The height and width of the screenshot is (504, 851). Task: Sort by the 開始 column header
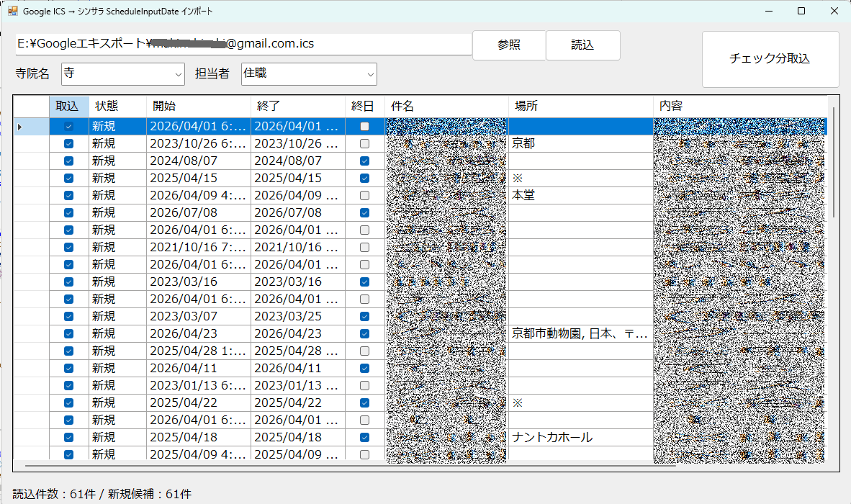pyautogui.click(x=198, y=106)
